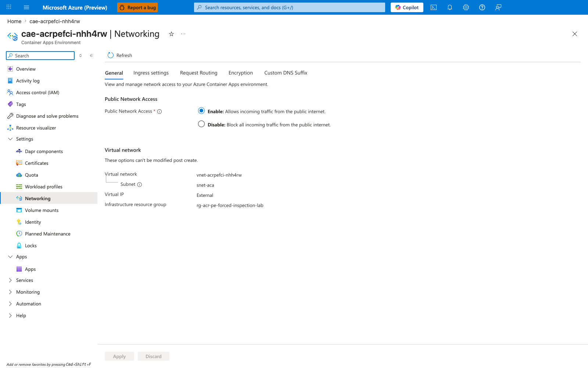Expand the Services section
The height and width of the screenshot is (368, 588).
tap(10, 280)
